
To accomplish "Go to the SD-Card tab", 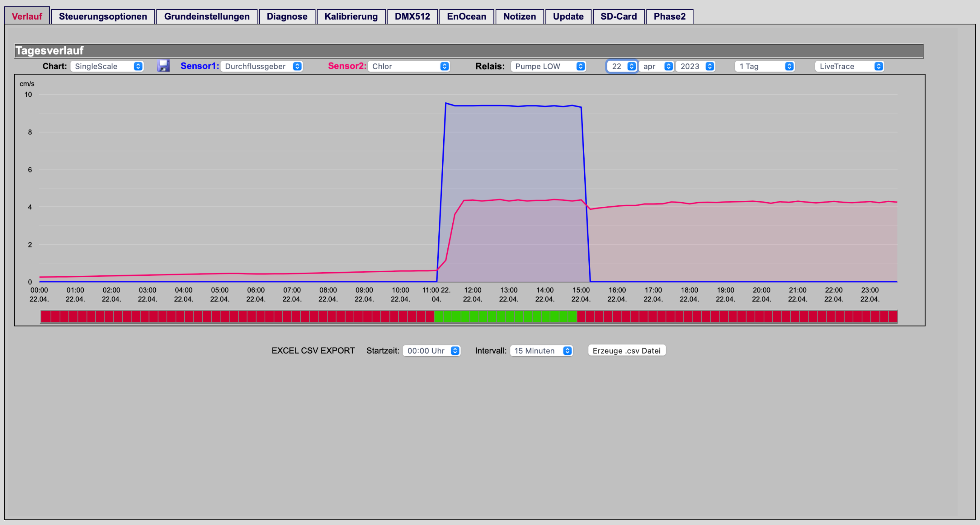I will click(619, 16).
